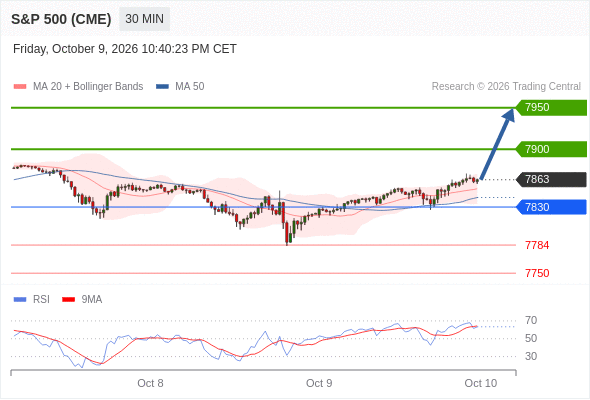Click the black 7863 current price tag
The height and width of the screenshot is (400, 590).
click(551, 179)
